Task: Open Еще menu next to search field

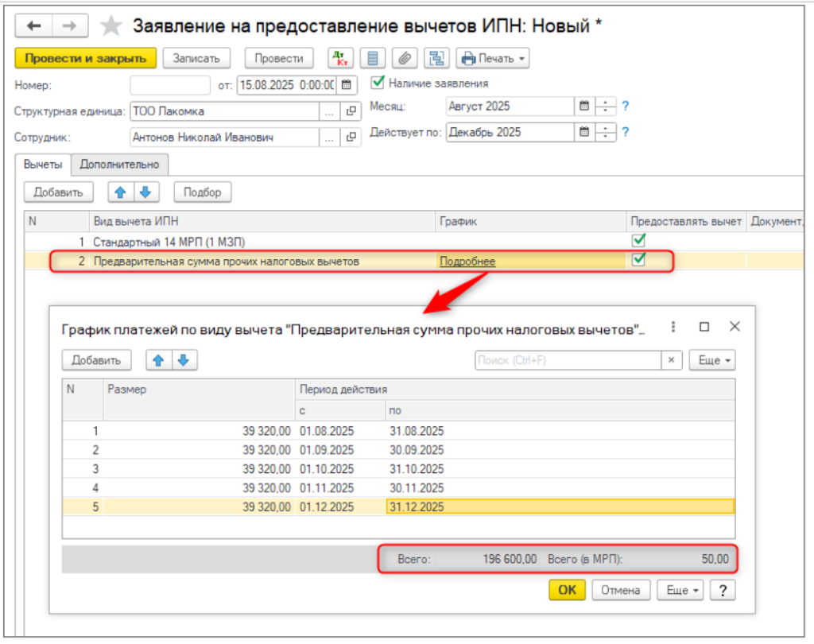Action: [711, 360]
